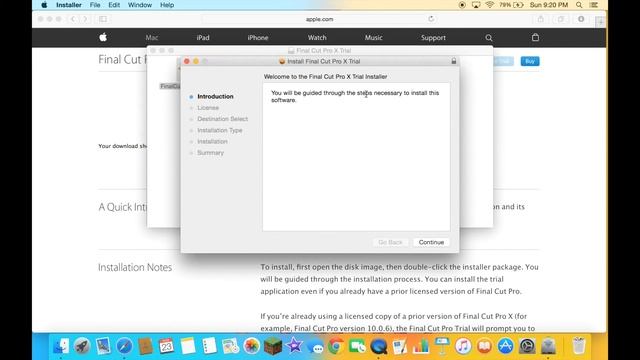Open Notification Center
The width and height of the screenshot is (640, 360).
point(594,5)
